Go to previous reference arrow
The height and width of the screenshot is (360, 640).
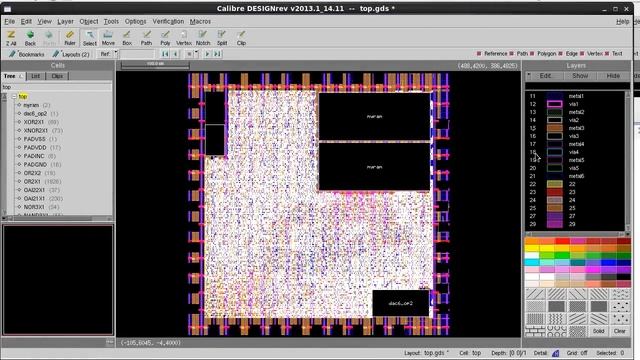(x=176, y=54)
